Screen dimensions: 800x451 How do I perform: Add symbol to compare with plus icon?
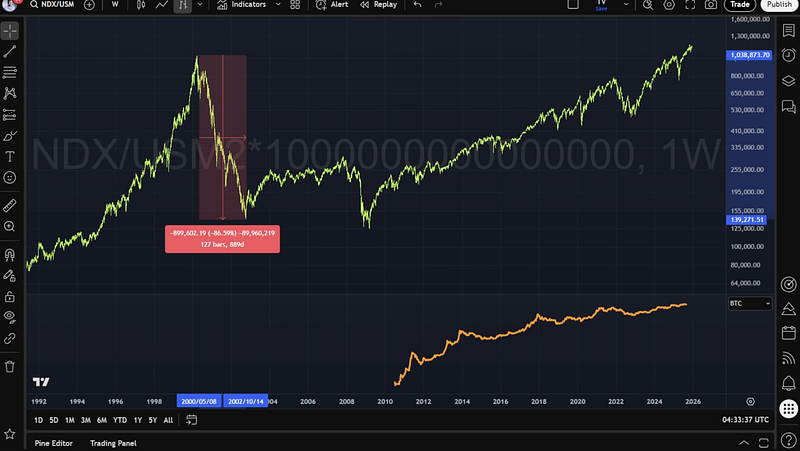pos(89,5)
